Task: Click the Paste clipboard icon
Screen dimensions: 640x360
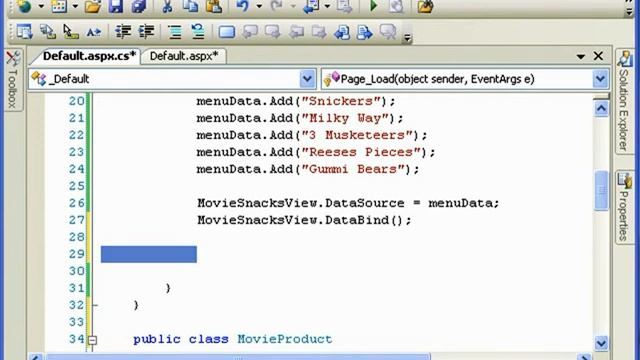Action: (213, 6)
